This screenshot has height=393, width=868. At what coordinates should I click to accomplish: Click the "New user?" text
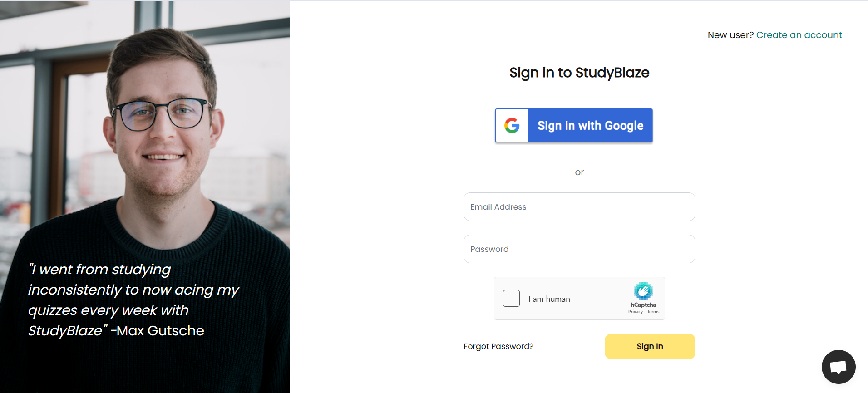coord(730,35)
